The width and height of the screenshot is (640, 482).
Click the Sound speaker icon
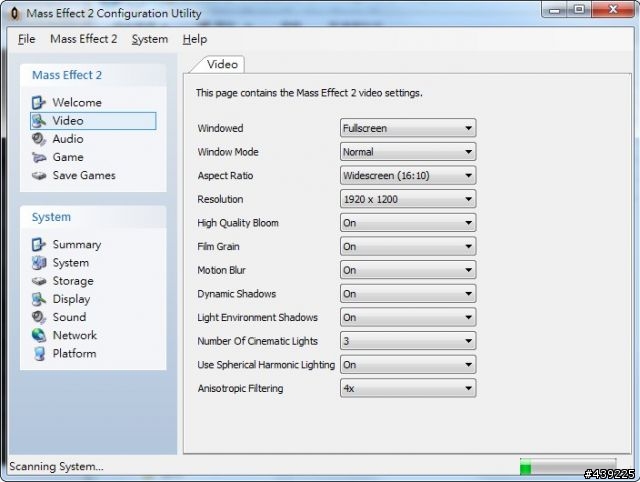tap(39, 317)
